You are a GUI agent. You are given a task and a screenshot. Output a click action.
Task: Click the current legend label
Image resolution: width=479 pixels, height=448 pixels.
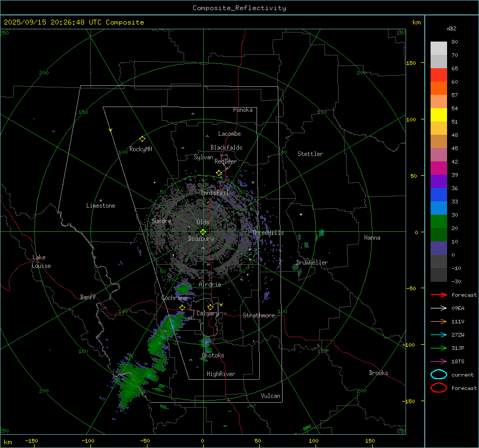[x=463, y=374]
